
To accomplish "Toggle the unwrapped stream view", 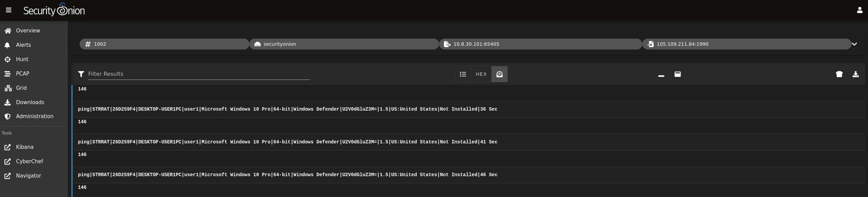I will (x=499, y=74).
